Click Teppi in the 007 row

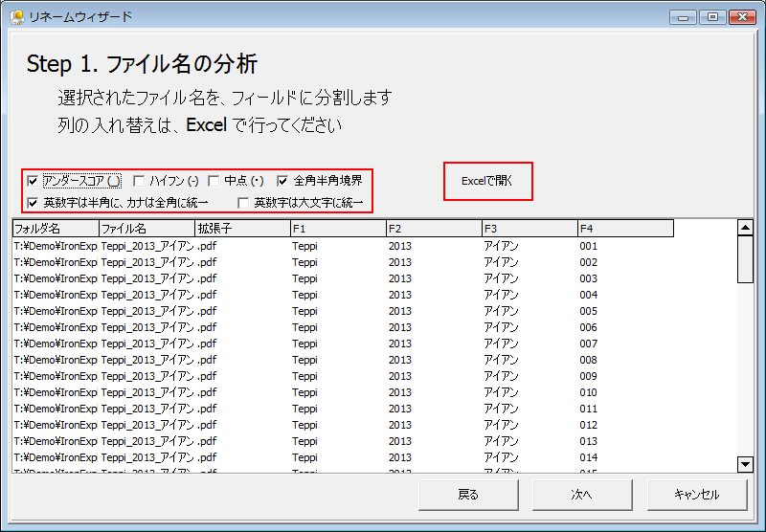(304, 344)
